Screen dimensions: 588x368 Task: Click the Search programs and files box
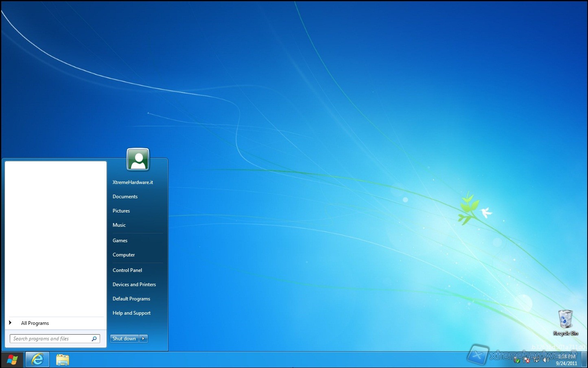pyautogui.click(x=51, y=339)
